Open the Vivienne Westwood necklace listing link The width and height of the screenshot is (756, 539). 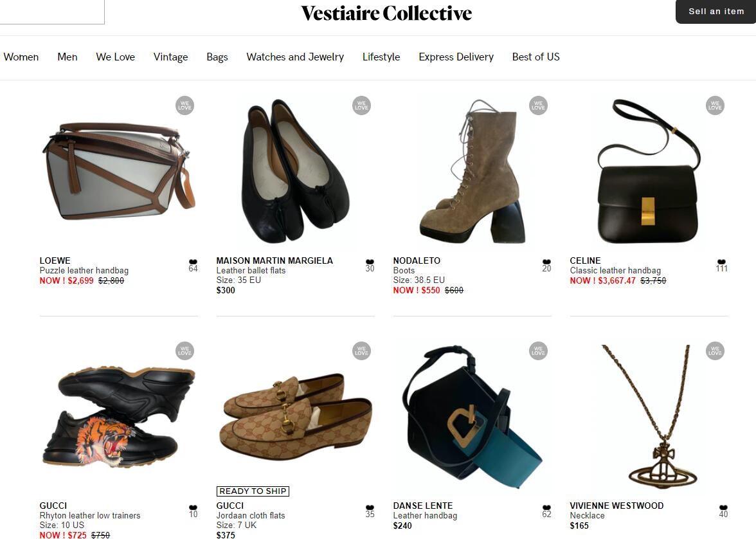(x=616, y=506)
